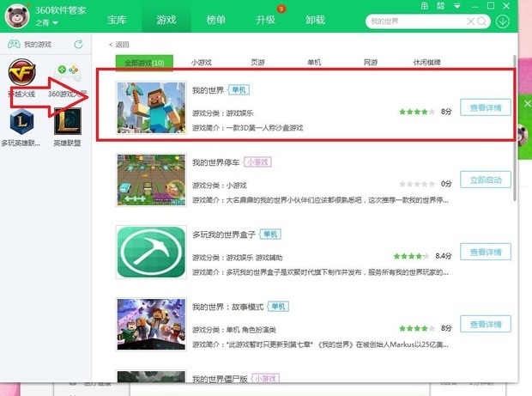Click the 多玩我的世界盒子 title
This screenshot has height=396, width=532.
224,235
